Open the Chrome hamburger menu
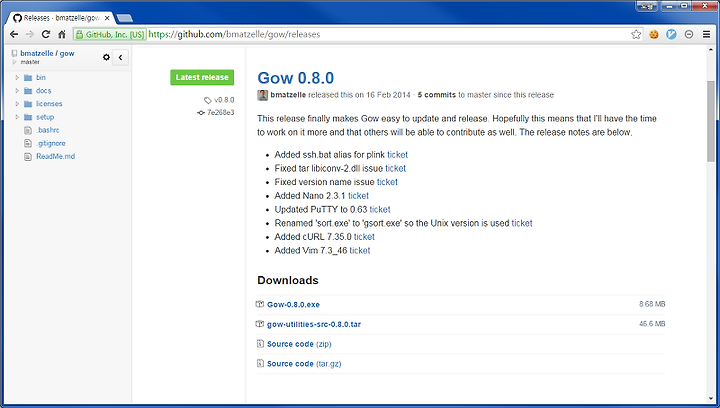 click(x=707, y=34)
